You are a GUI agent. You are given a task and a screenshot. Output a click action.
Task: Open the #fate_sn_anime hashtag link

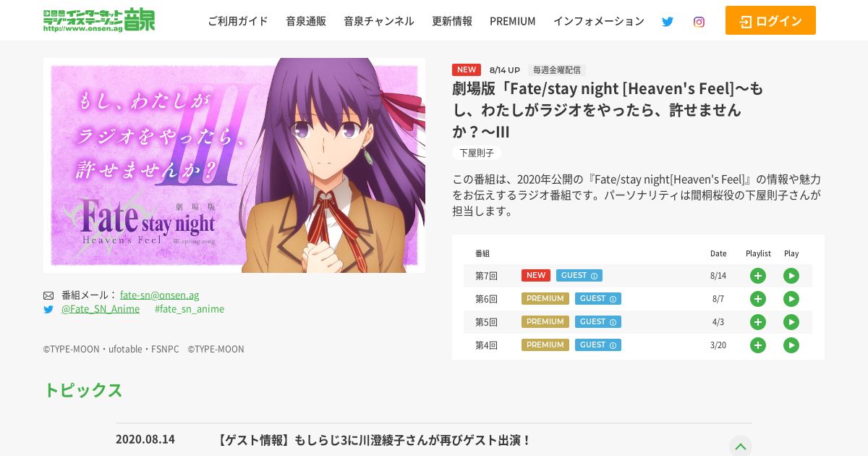click(x=190, y=309)
